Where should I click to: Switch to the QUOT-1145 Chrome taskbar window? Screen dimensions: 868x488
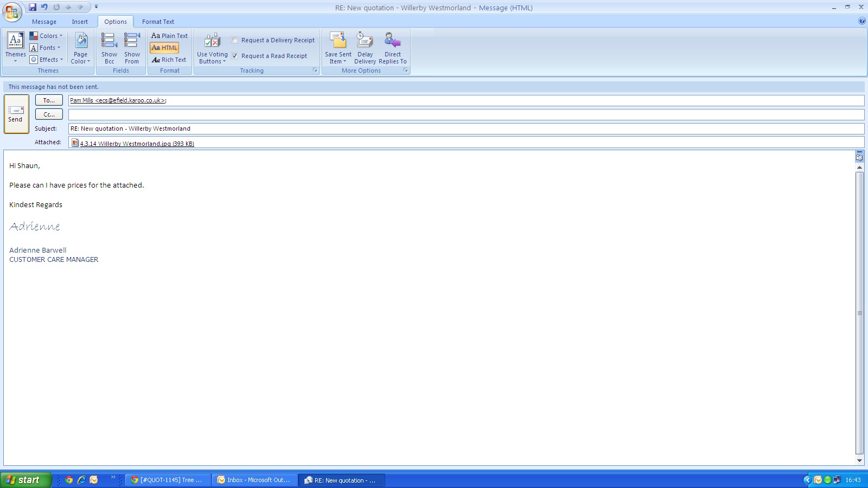(168, 480)
